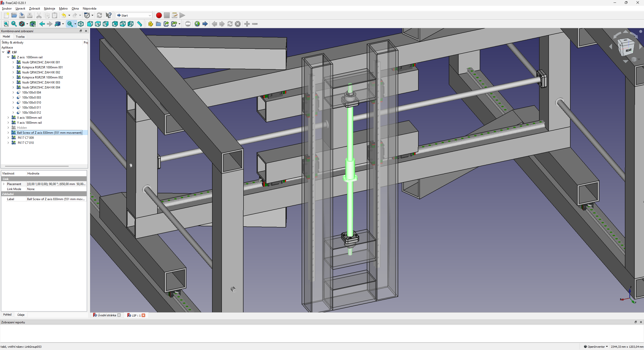The height and width of the screenshot is (350, 644).
Task: Click the measure distance ruler icon
Action: click(x=140, y=24)
